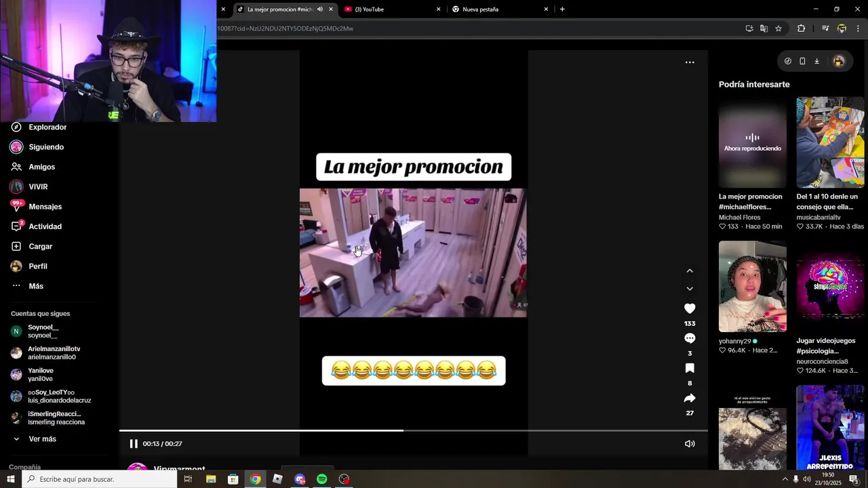Show hidden system tray icons
The height and width of the screenshot is (488, 868).
click(x=785, y=479)
